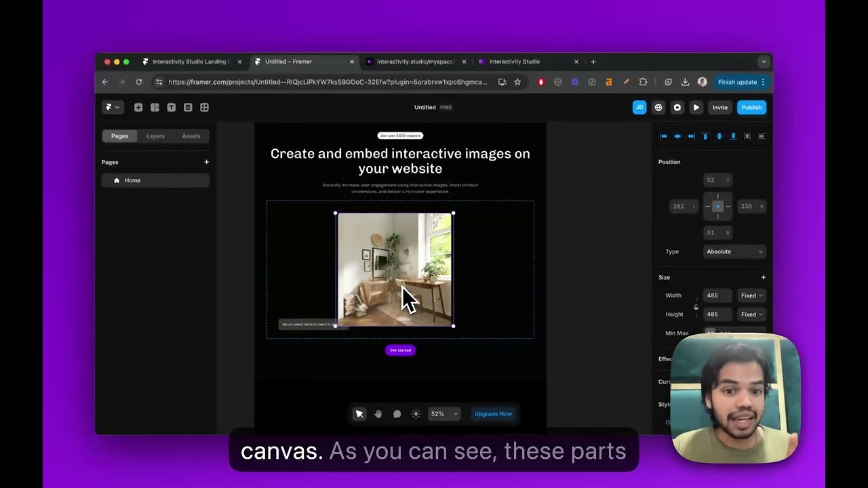Toggle the center pin in constraints box

point(717,206)
